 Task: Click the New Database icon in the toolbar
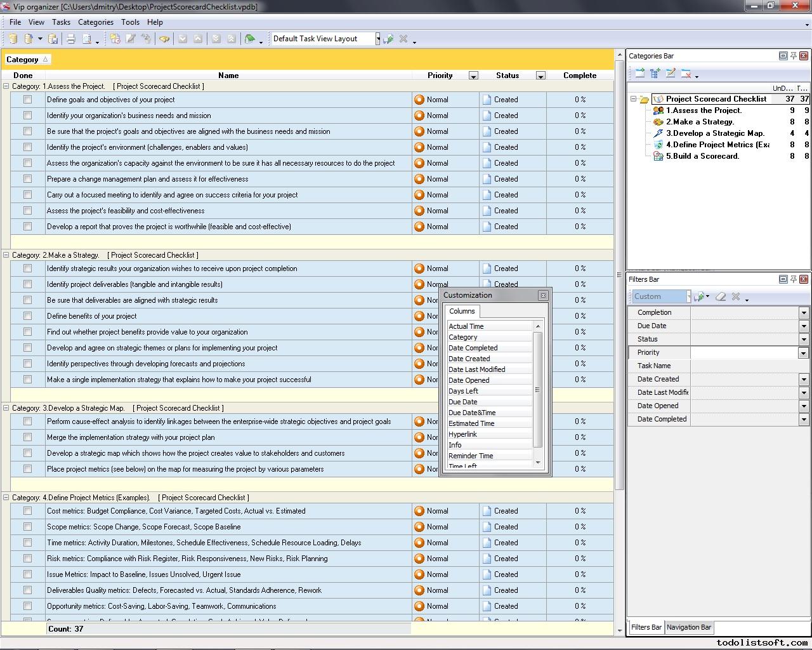click(13, 39)
